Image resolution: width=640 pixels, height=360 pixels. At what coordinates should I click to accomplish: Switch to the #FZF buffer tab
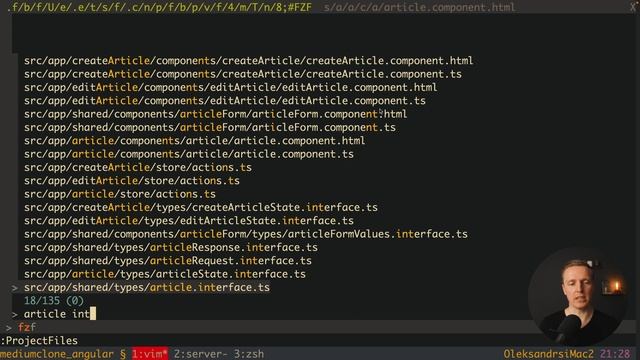point(159,7)
